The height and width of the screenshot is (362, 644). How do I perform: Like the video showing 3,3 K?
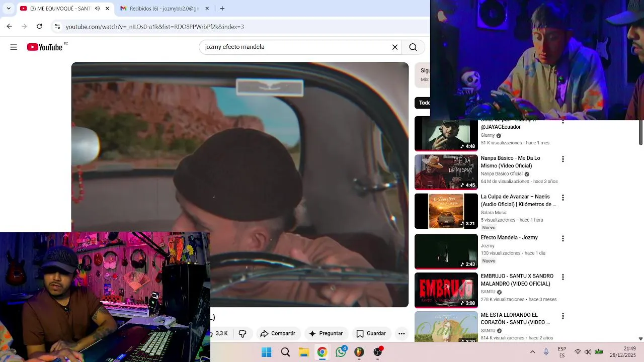point(221,333)
